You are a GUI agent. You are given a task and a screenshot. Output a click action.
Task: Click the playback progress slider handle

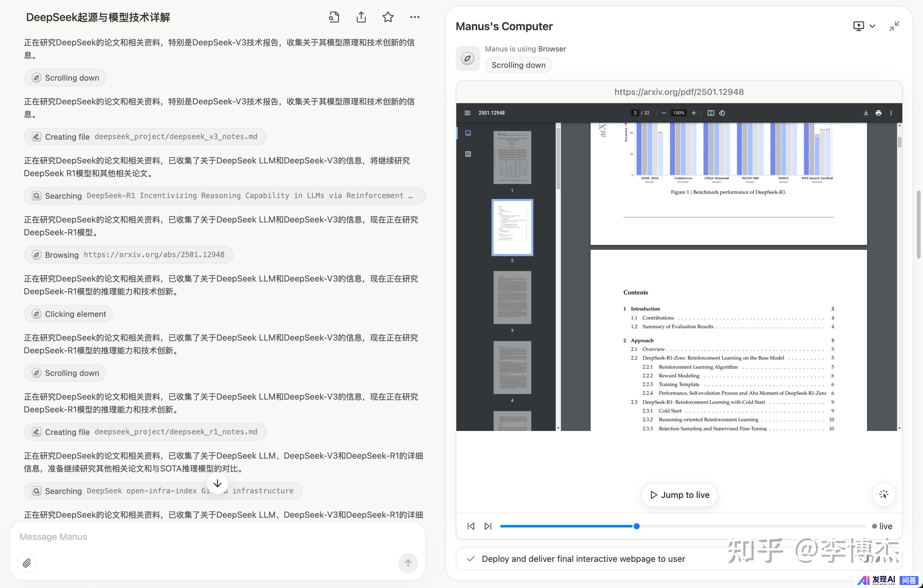(x=636, y=526)
